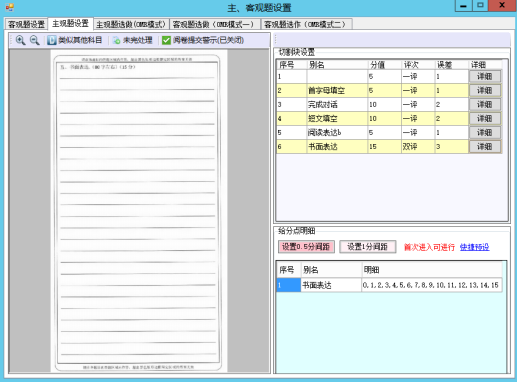Minimize the 主、客观题设置 window
This screenshot has width=517, height=382.
tap(463, 6)
